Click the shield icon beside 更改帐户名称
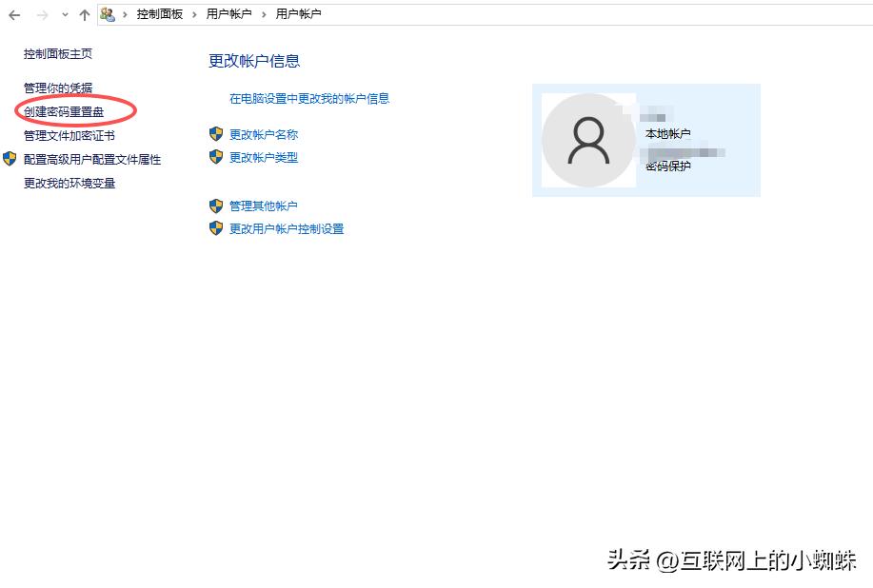The image size is (873, 588). click(x=217, y=135)
